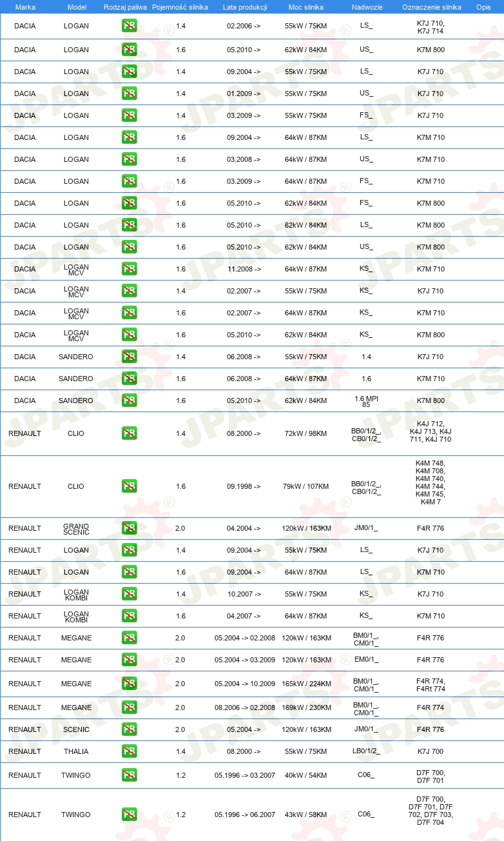
Task: Click the fuel icon for Dacia Logan 02.2006
Action: [x=129, y=26]
